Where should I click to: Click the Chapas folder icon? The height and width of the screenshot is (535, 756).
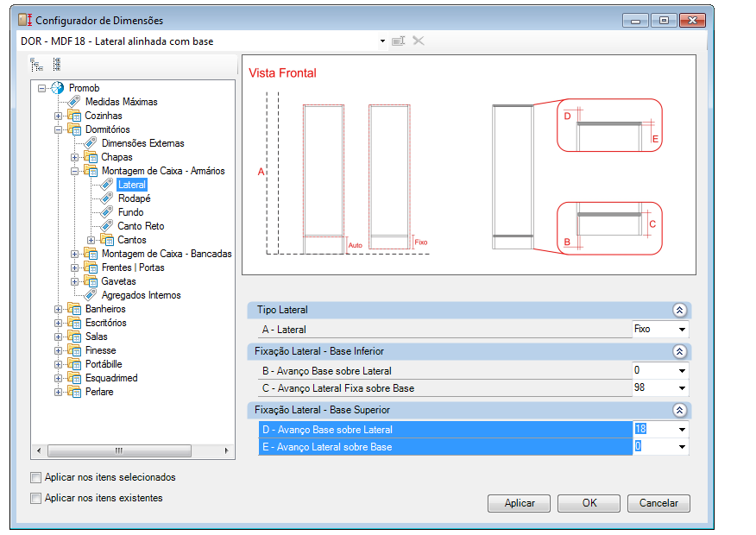[x=90, y=157]
